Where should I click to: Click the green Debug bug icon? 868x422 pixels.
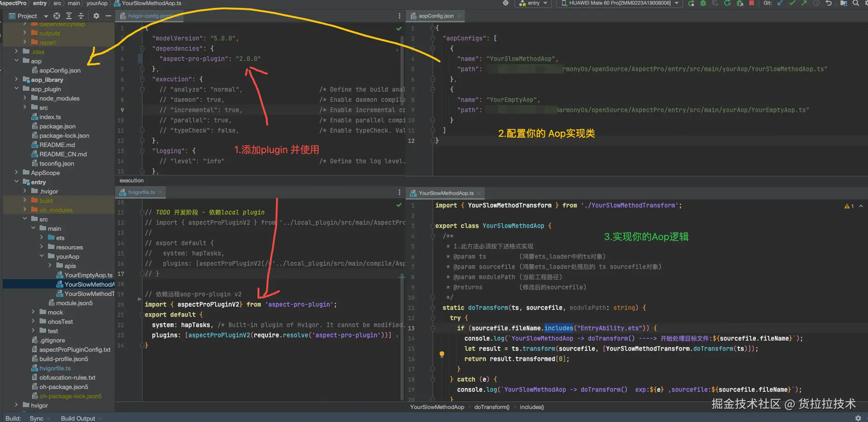pos(703,3)
